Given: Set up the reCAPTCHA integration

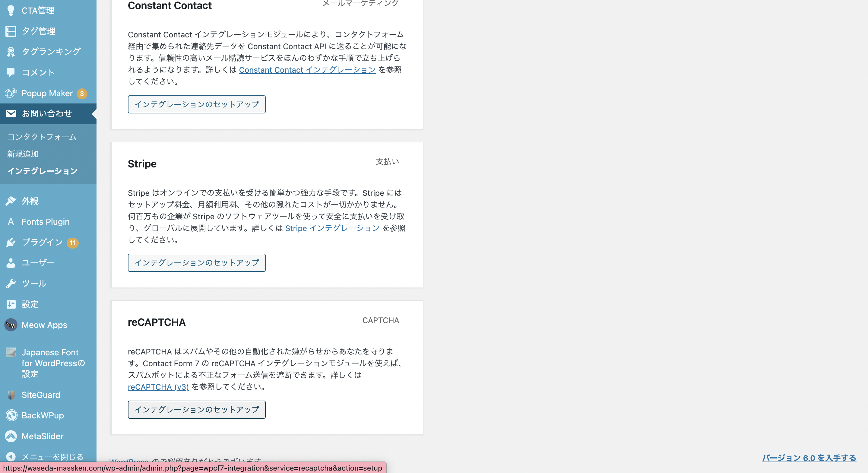Looking at the screenshot, I should click(x=196, y=409).
